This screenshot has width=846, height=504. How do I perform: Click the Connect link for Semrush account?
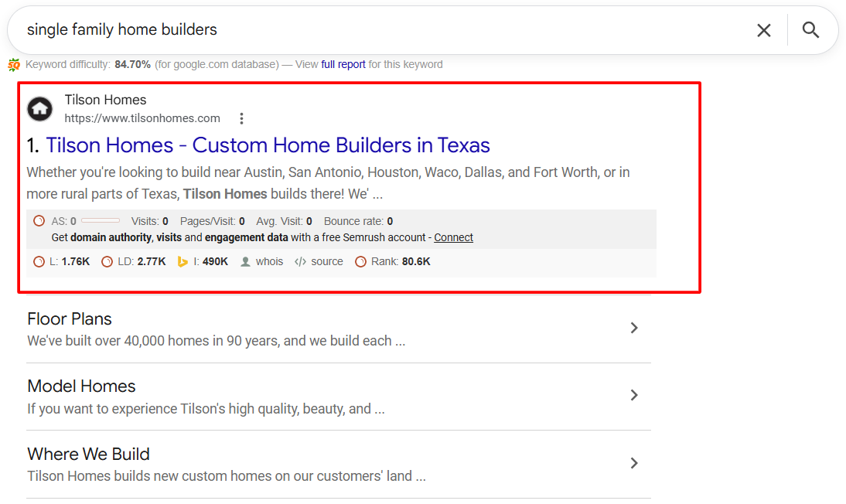453,237
